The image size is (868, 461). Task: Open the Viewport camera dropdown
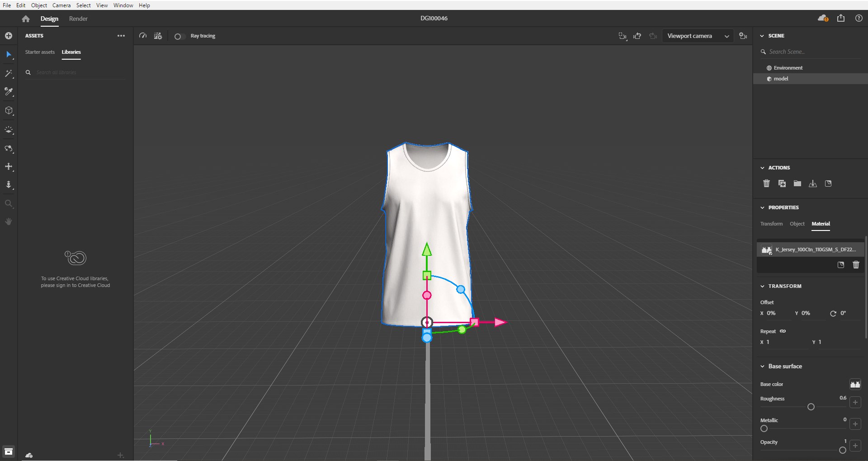[x=698, y=36]
